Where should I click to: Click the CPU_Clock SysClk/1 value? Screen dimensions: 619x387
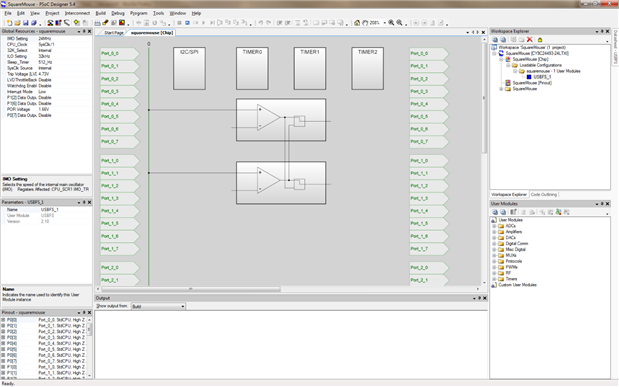tap(46, 45)
